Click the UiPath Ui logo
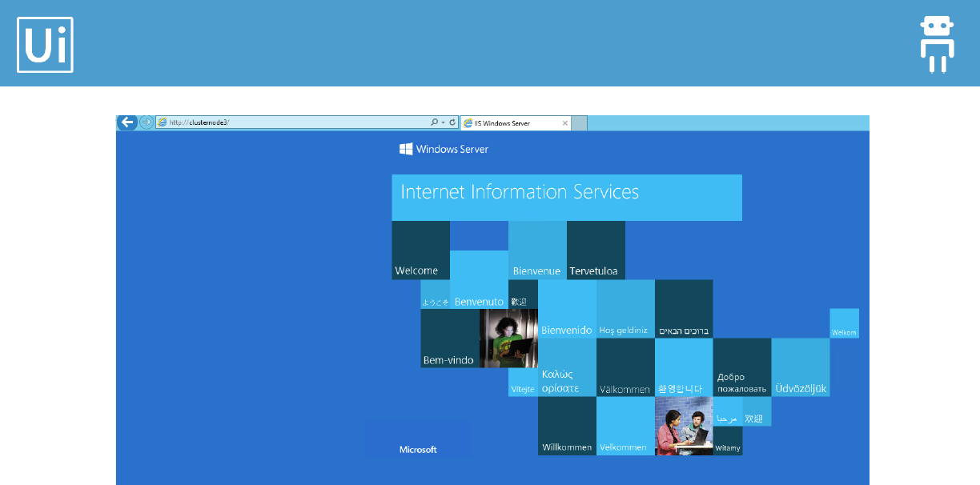 click(45, 45)
